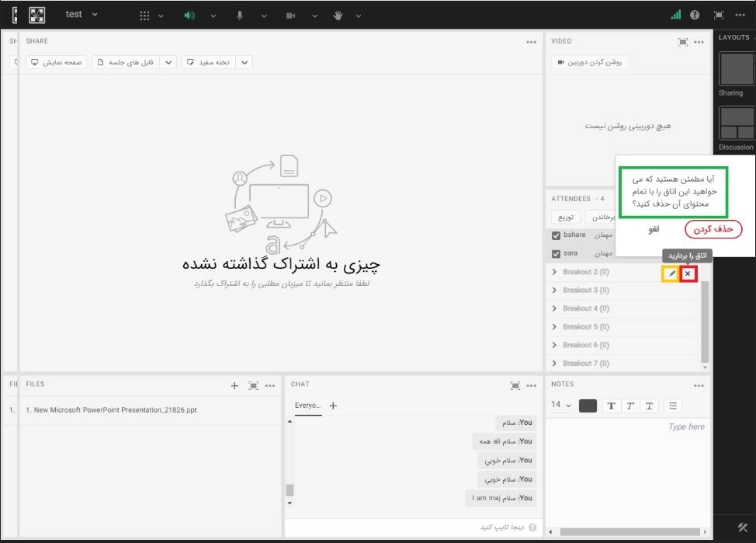Toggle the camera icon in top bar
756x543 pixels.
click(x=290, y=16)
